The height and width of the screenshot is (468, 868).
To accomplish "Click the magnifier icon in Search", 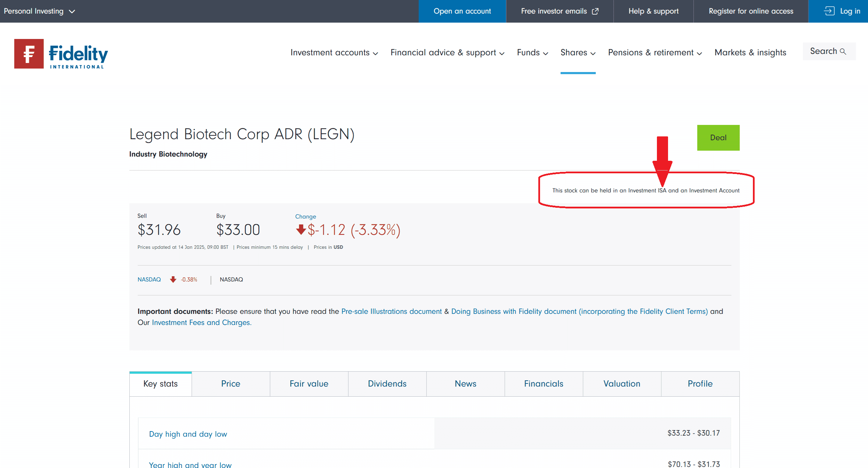I will coord(843,51).
